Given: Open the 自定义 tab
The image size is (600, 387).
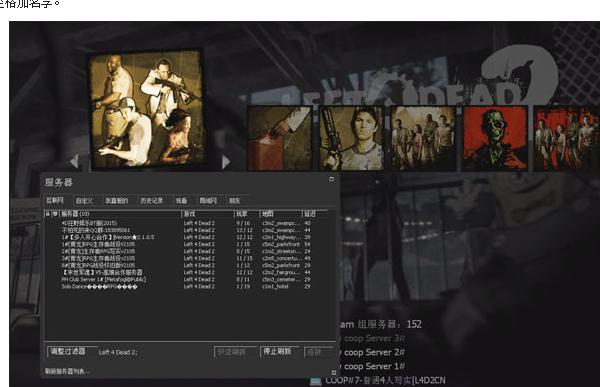Looking at the screenshot, I should coord(84,201).
